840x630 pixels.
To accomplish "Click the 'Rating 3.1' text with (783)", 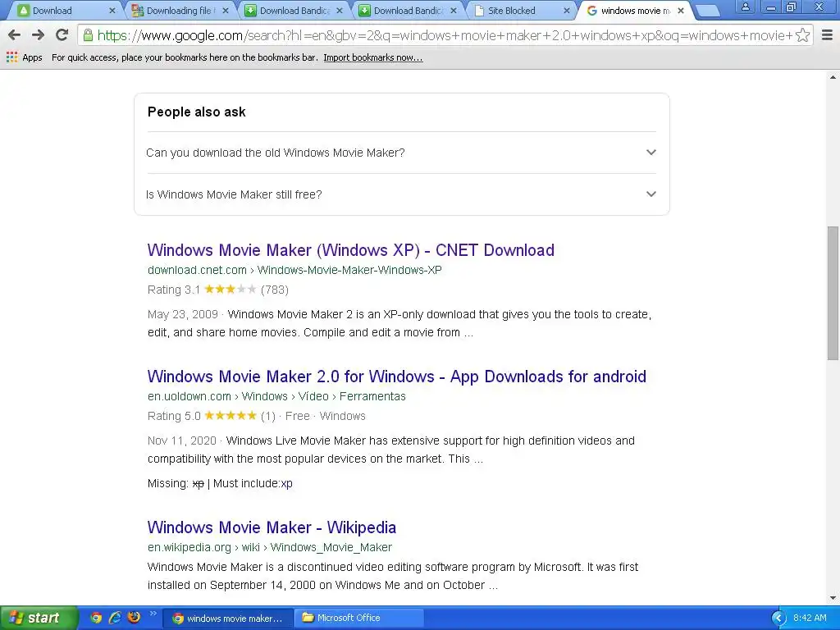I will coord(218,290).
